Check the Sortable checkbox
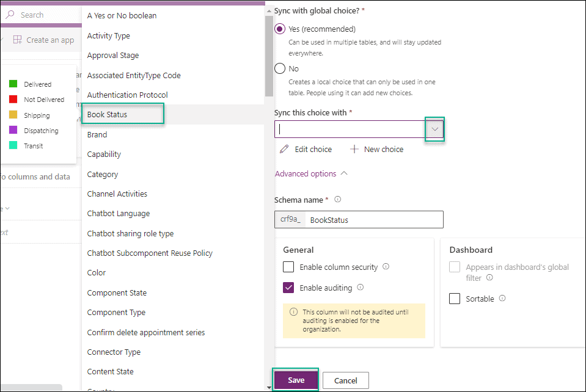586x392 pixels. pyautogui.click(x=455, y=299)
